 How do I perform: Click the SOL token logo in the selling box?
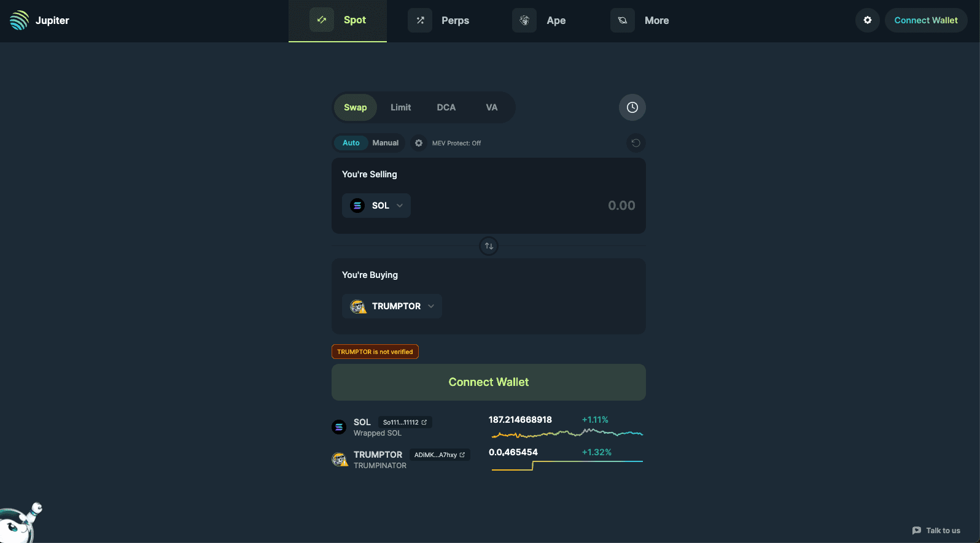tap(357, 206)
